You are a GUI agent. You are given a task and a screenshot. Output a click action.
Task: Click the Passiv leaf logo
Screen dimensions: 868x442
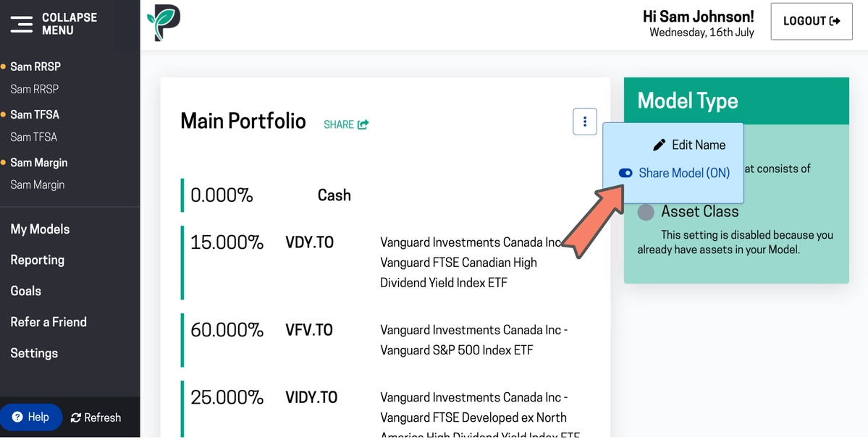click(x=164, y=22)
